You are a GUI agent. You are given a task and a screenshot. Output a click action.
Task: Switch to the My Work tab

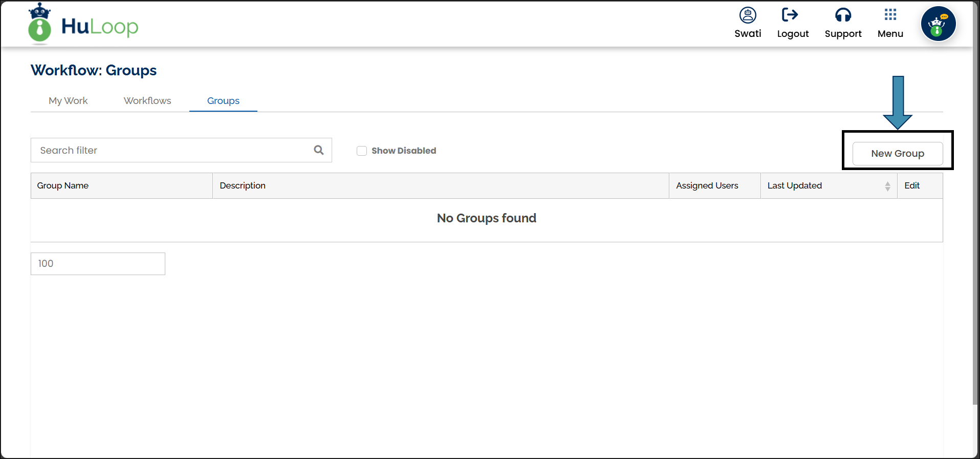click(68, 101)
